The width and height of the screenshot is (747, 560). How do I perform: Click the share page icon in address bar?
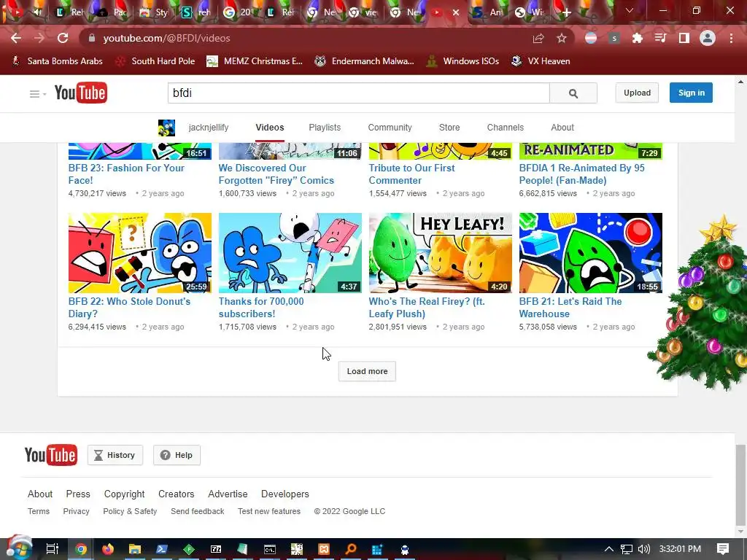coord(538,39)
